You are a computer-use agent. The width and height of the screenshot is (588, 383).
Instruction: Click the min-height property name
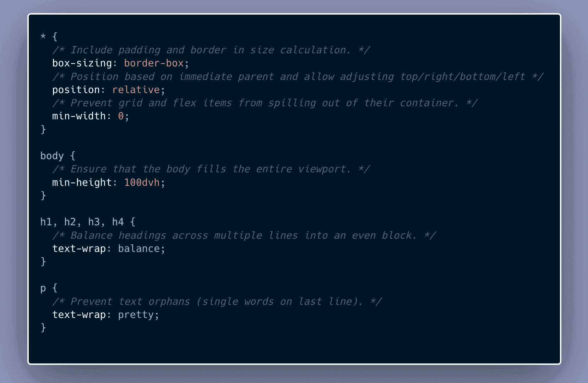pos(82,183)
